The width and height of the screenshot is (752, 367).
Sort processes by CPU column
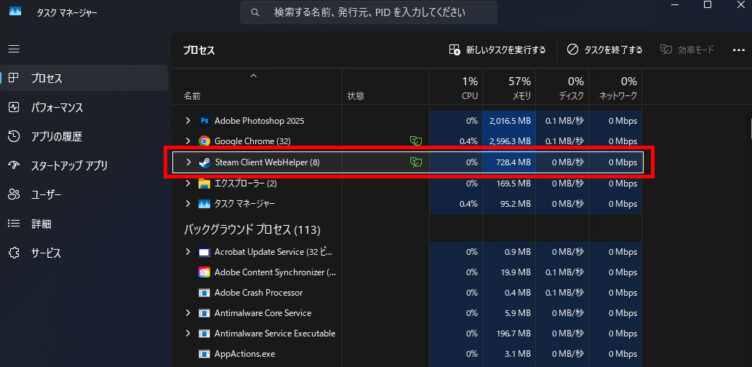tap(456, 88)
